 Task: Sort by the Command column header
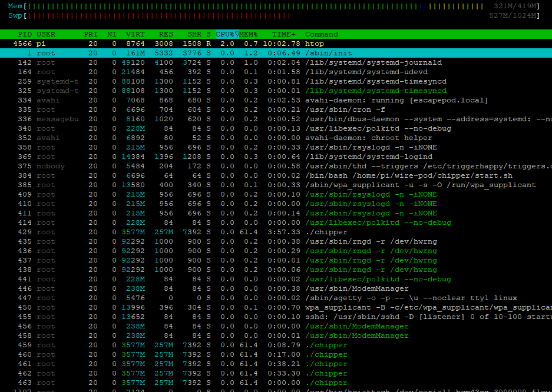(321, 34)
